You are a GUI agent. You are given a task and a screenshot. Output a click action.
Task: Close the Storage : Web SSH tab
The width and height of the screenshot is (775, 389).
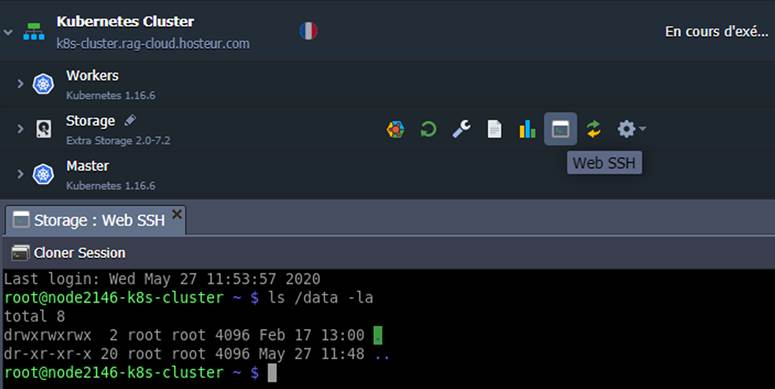tap(176, 215)
